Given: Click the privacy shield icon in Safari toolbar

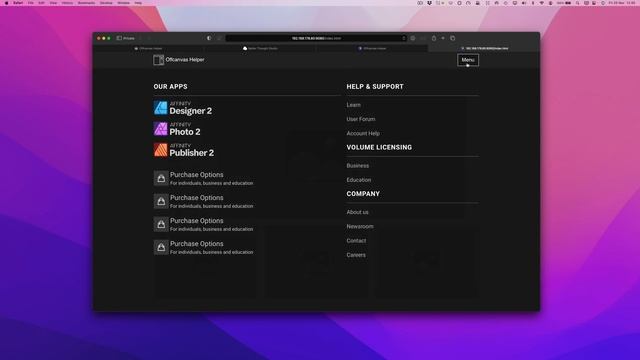Looking at the screenshot, I should [209, 38].
